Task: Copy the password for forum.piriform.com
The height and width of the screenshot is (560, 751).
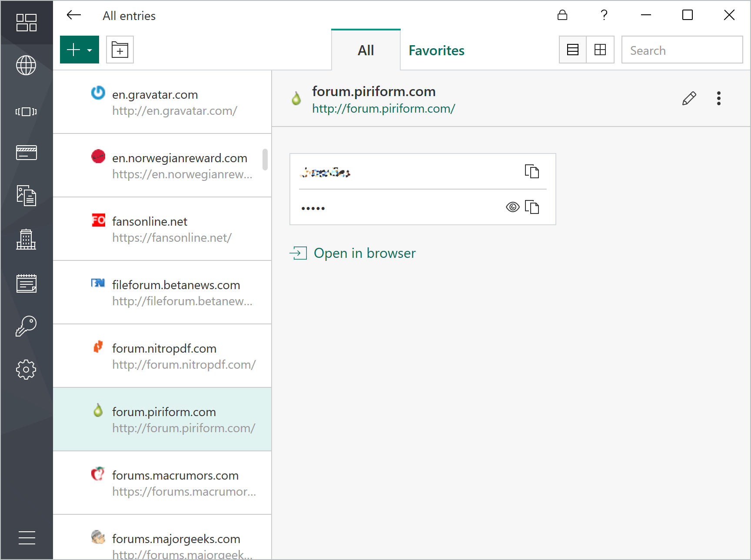Action: [x=533, y=207]
